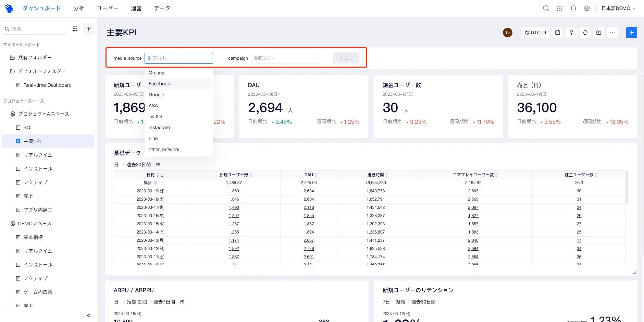This screenshot has width=644, height=322.
Task: Open 日本語DEMO account dropdown
Action: tap(618, 8)
